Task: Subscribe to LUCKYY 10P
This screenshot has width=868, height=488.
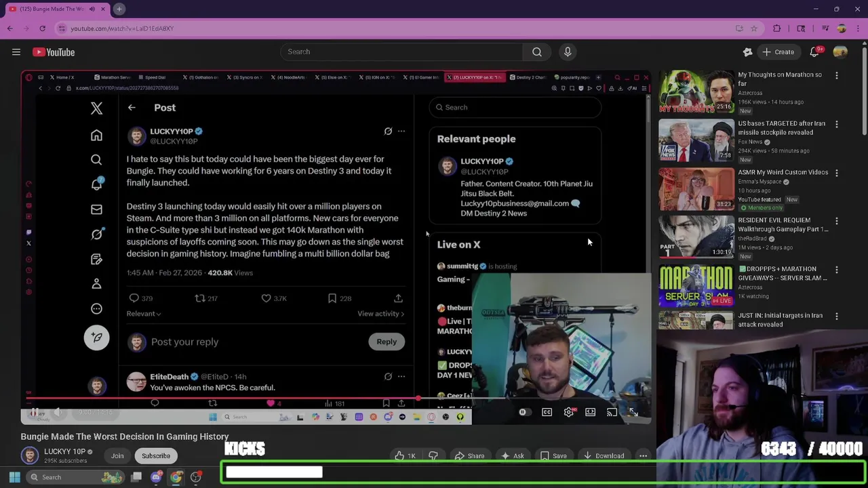Action: [x=156, y=456]
